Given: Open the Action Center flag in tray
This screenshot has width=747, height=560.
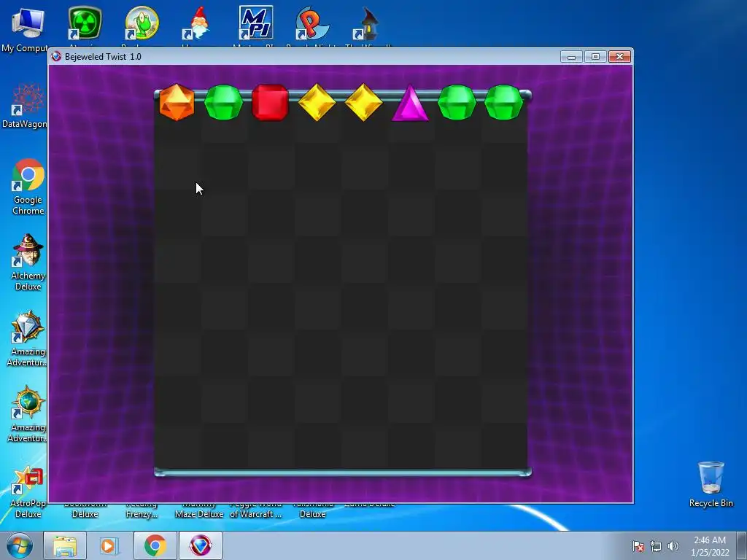Looking at the screenshot, I should 638,546.
